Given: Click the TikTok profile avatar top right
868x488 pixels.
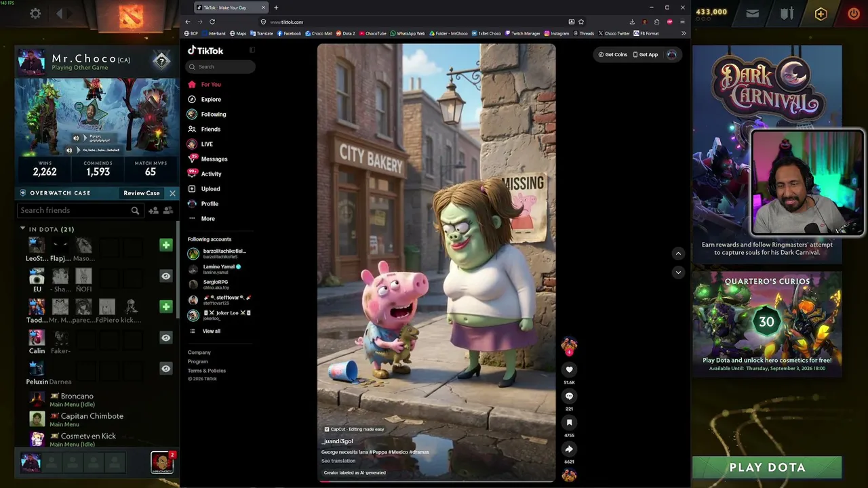Looking at the screenshot, I should click(x=671, y=54).
